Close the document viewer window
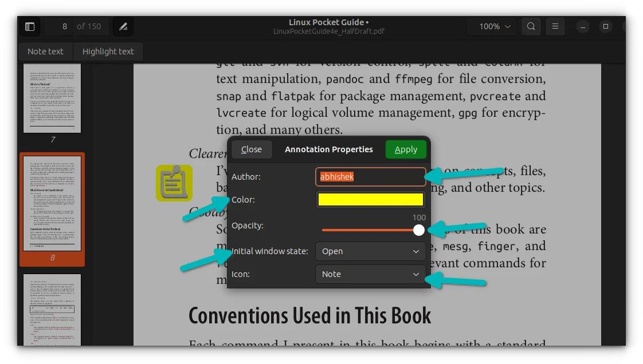643x364 pixels. 628,26
